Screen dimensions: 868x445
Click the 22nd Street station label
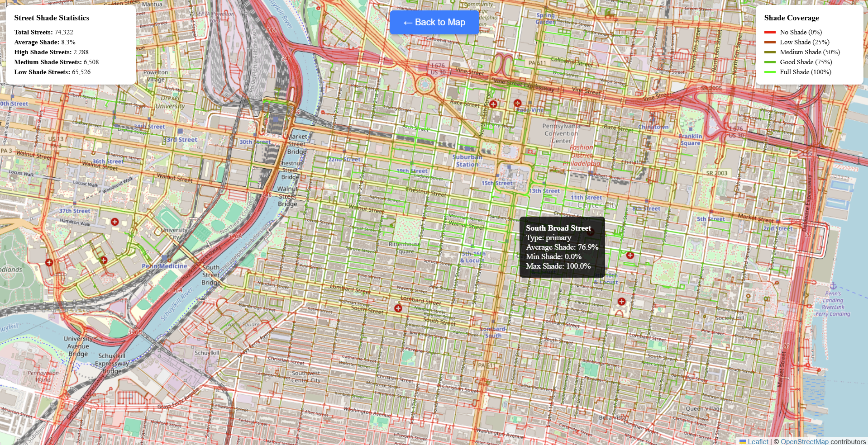[x=344, y=160]
